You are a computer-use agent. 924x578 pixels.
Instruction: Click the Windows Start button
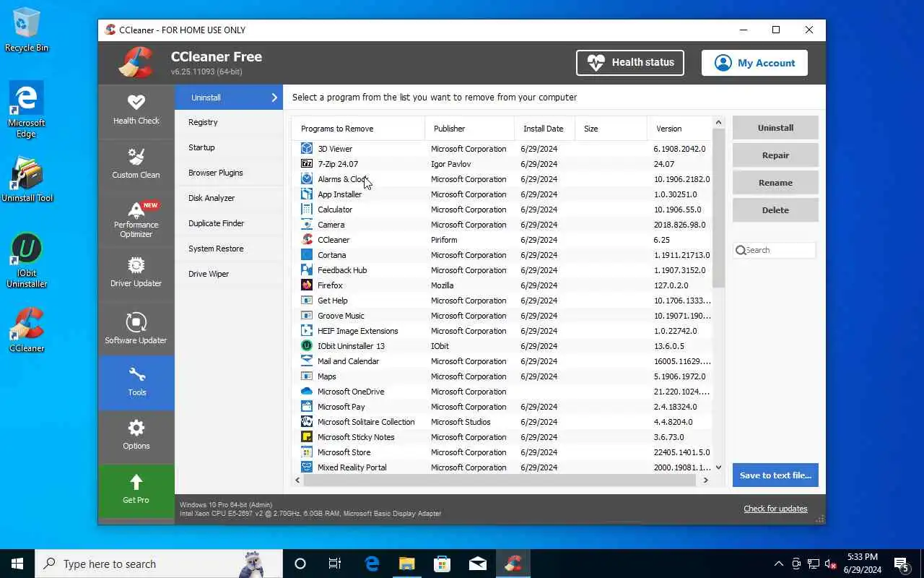17,564
